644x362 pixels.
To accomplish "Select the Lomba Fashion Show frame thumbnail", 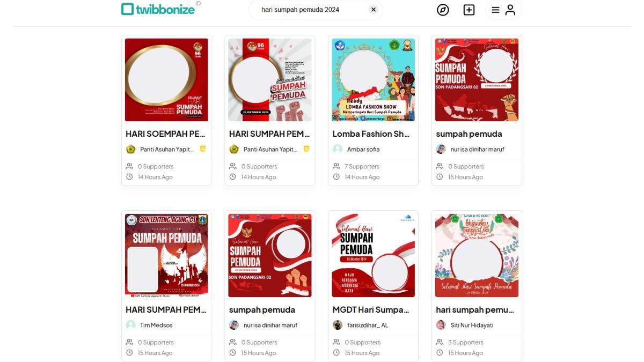I will click(x=374, y=80).
